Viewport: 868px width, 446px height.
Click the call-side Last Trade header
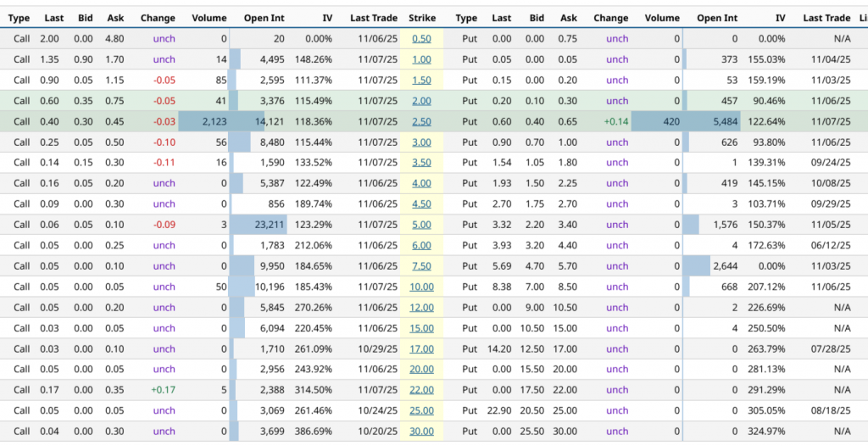pos(373,18)
